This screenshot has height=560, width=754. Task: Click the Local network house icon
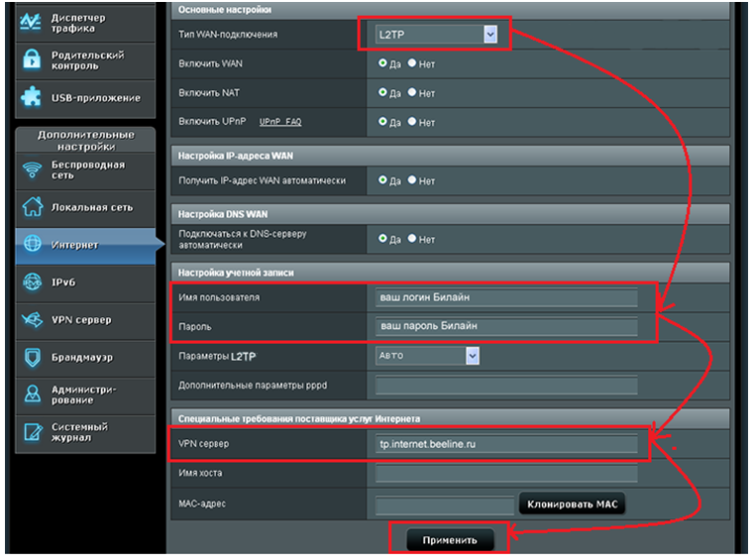point(33,207)
